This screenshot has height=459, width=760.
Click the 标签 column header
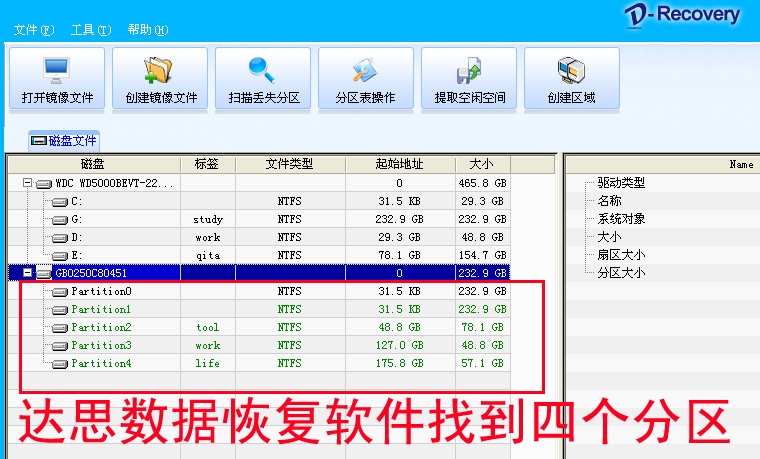[208, 164]
